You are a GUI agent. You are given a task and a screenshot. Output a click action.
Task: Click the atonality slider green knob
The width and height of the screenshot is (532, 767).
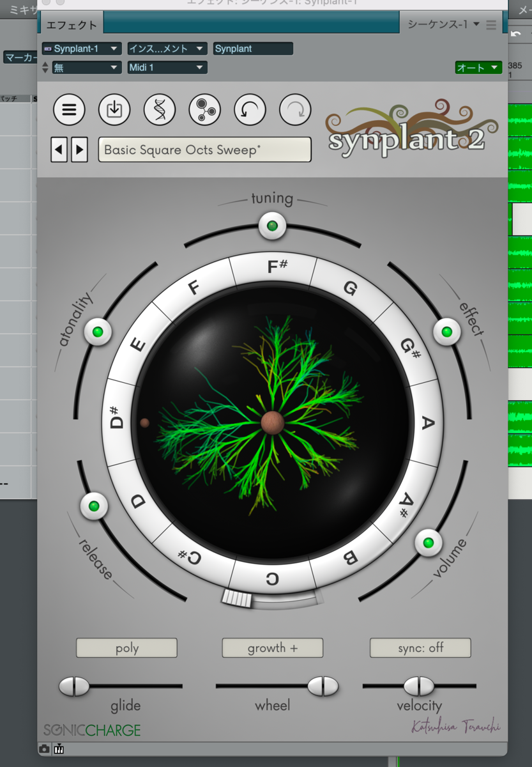pyautogui.click(x=98, y=332)
